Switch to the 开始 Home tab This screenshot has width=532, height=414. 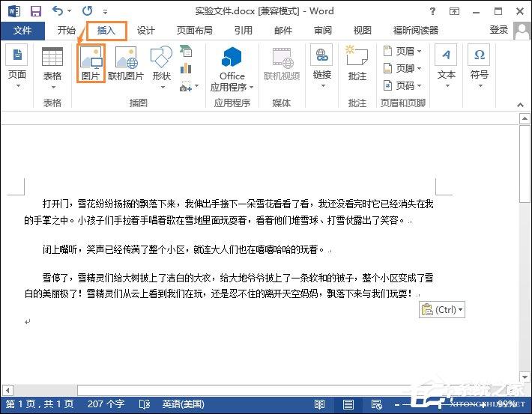66,31
